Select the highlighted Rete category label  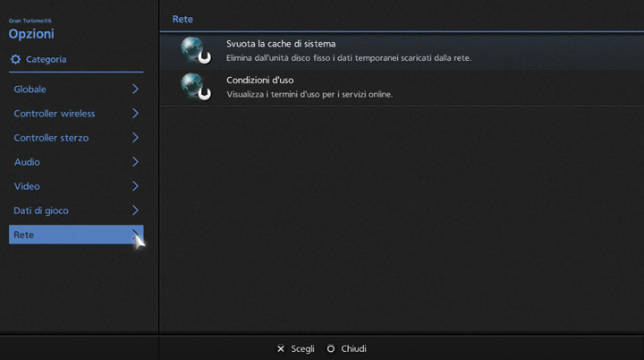coord(24,235)
